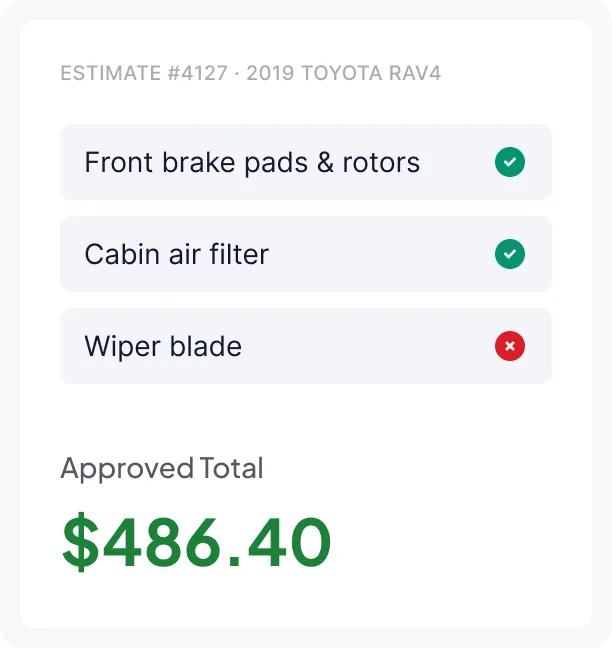Click the 2019 TOYOTA RAV4 vehicle text
The image size is (612, 648).
tap(344, 74)
